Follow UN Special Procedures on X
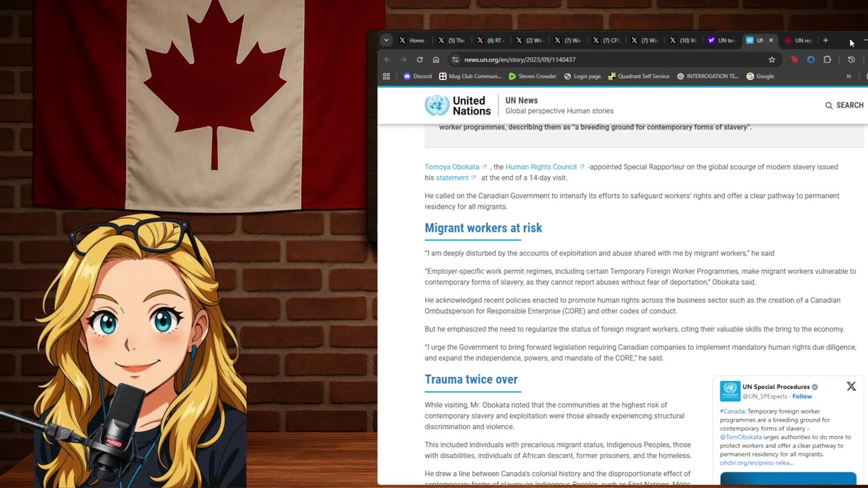Screen dimensions: 868x488 pos(802,396)
